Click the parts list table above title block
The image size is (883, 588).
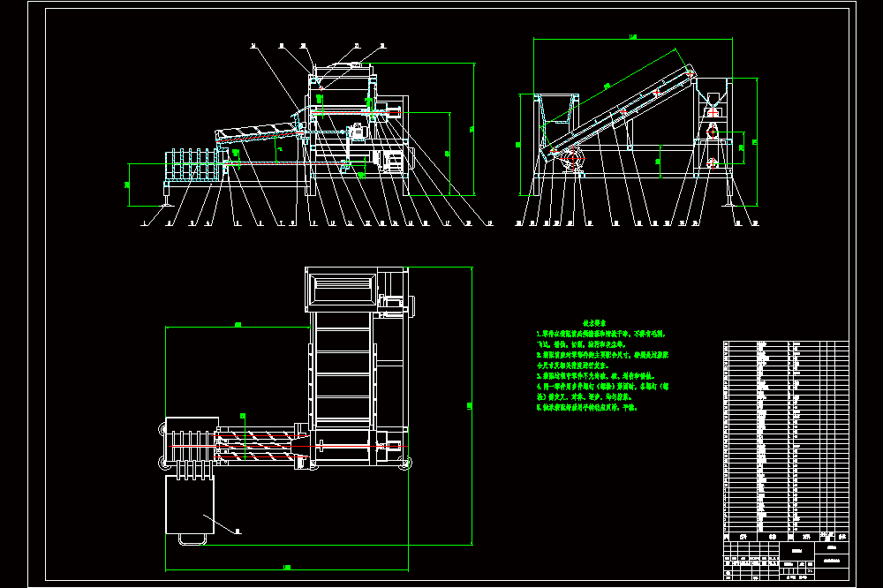tap(786, 436)
